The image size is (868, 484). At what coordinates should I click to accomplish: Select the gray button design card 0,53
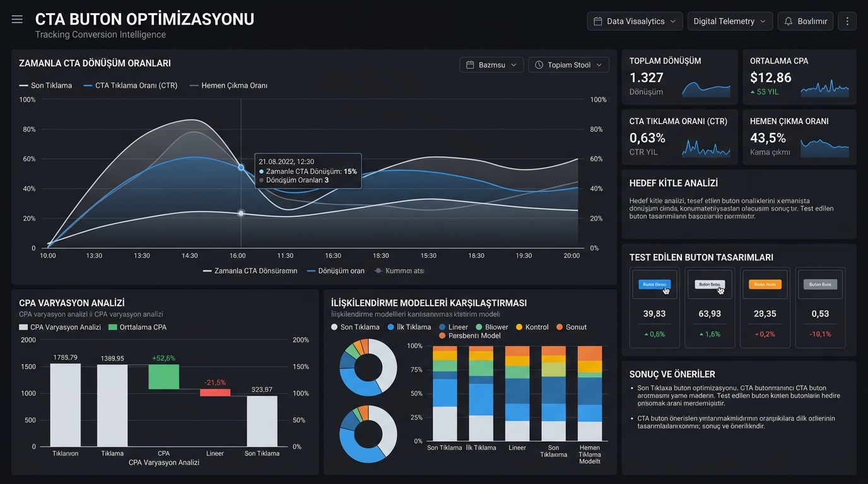point(820,308)
